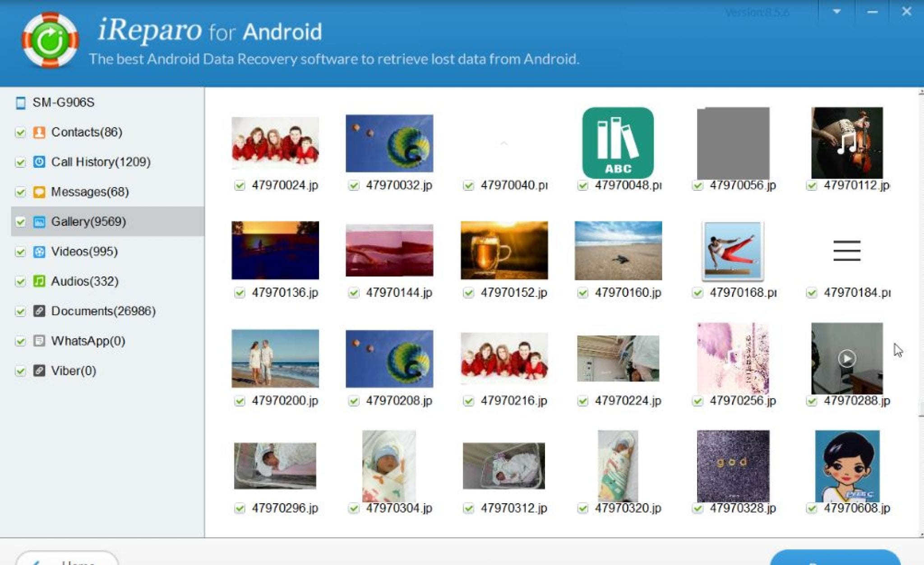Image resolution: width=924 pixels, height=565 pixels.
Task: Deselect the 47970024.jpg file checkbox
Action: (x=240, y=185)
